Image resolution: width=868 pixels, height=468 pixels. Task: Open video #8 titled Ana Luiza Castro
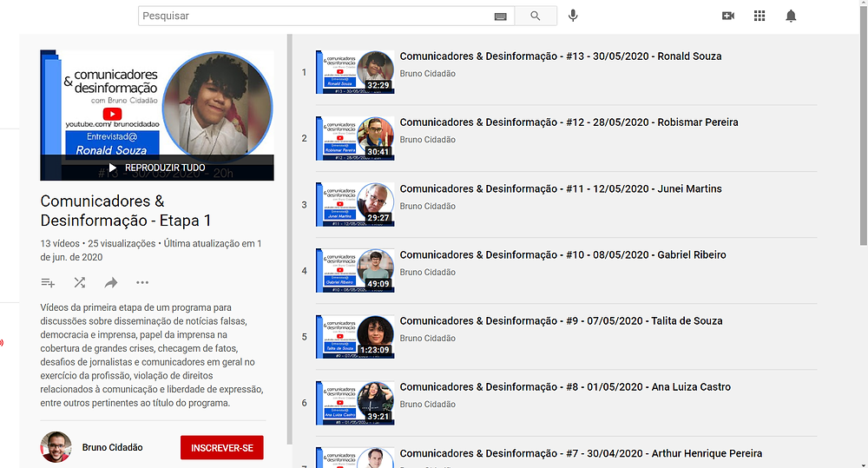[565, 387]
